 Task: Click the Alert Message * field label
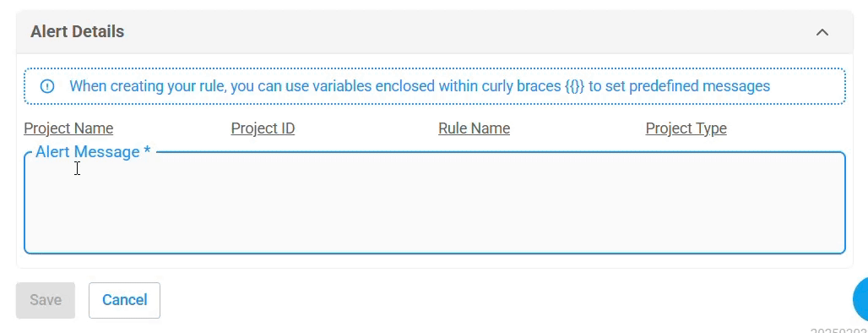coord(93,152)
